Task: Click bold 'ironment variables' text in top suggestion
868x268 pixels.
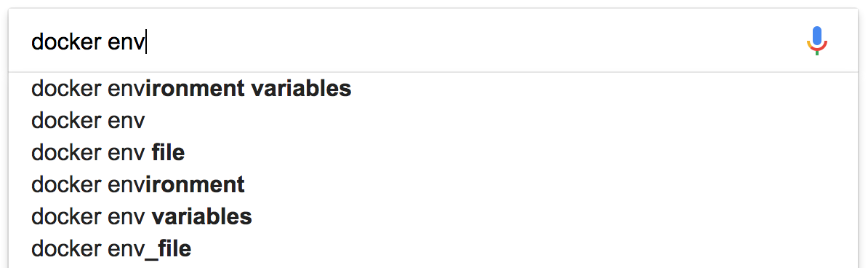Action: tap(249, 89)
